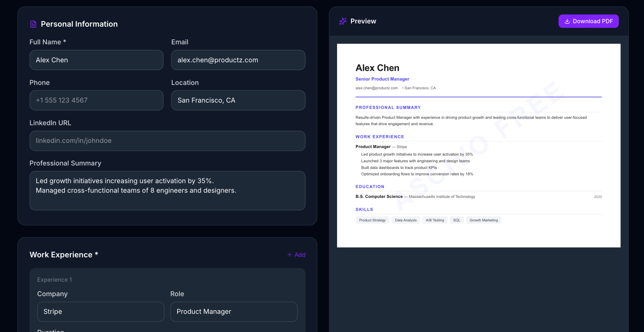
Task: Click the empty LinkedIn URL field
Action: click(167, 141)
